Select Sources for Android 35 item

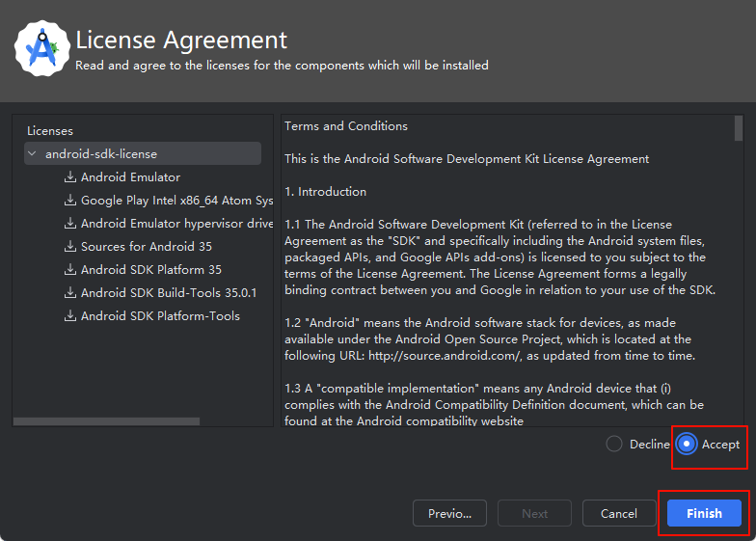[x=146, y=247]
